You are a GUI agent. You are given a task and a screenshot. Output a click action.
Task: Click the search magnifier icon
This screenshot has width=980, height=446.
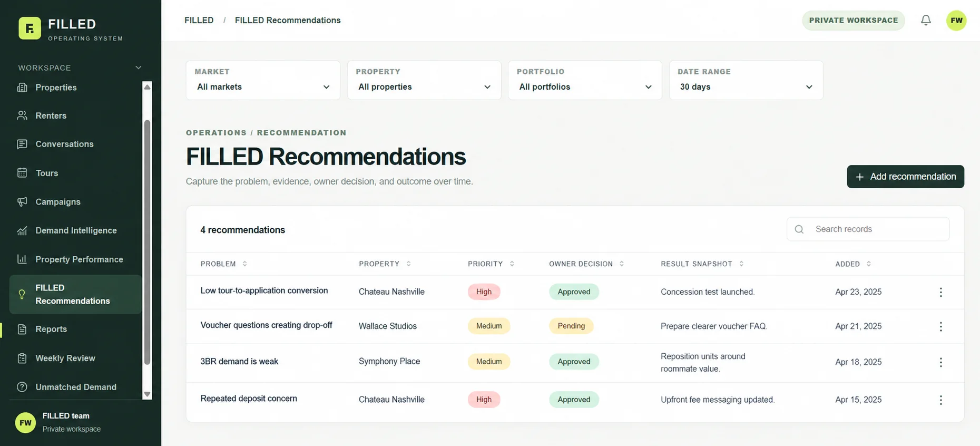pyautogui.click(x=799, y=229)
